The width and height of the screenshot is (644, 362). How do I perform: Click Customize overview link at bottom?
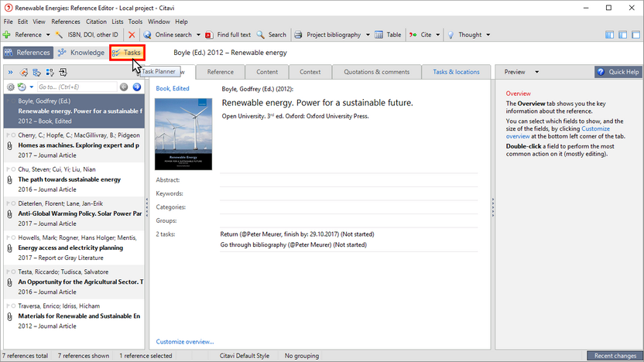tap(185, 341)
